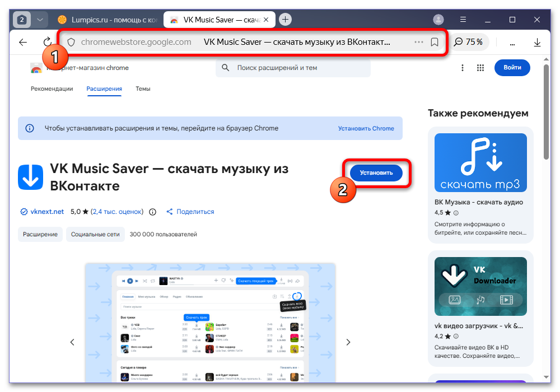560x392 pixels.
Task: Open the extension preview screenshot
Action: [x=210, y=323]
